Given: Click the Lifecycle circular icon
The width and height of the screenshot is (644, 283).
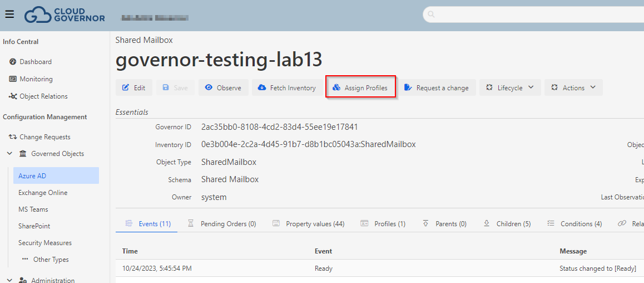Looking at the screenshot, I should 489,87.
